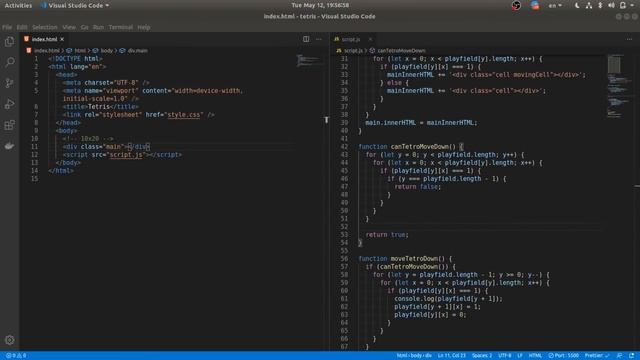Click '<title>Tetris</title>' on line 6
The width and height of the screenshot is (640, 360).
tap(100, 107)
